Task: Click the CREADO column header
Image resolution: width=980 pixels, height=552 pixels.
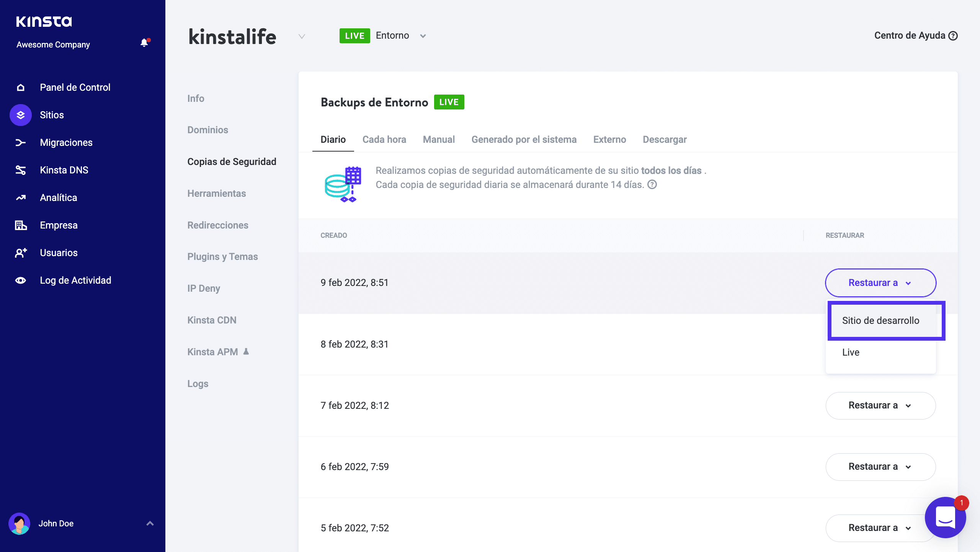Action: 334,235
